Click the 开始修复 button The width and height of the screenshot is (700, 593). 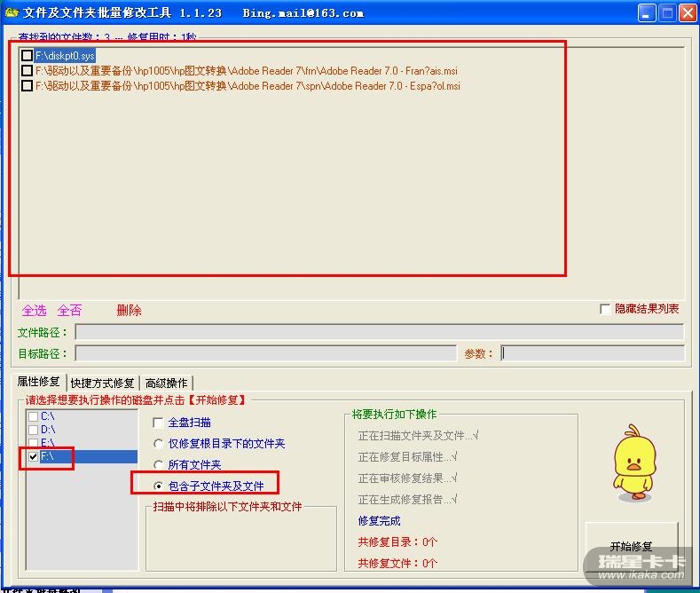tap(632, 547)
